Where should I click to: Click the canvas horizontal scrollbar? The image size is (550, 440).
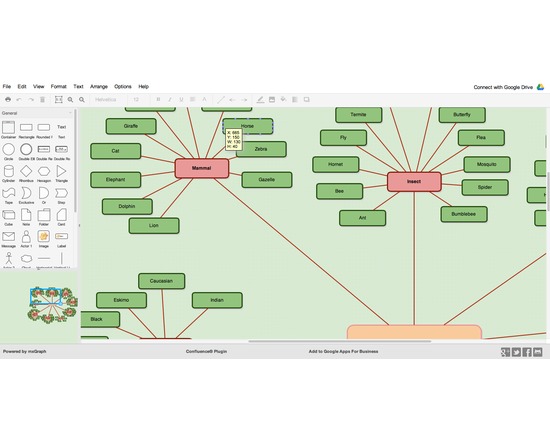tap(340, 341)
